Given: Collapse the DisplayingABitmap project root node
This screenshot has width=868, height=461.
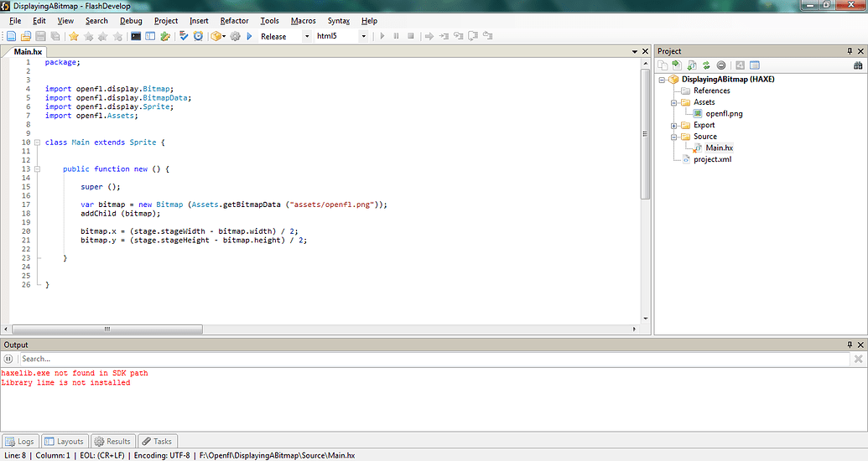Looking at the screenshot, I should pos(662,80).
